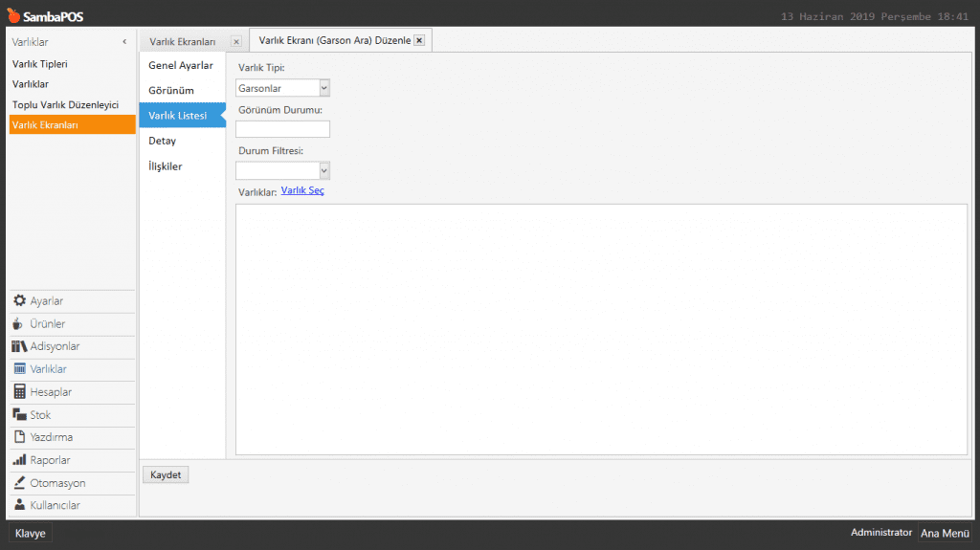
Task: Click the Varlık Seç link
Action: tap(302, 191)
